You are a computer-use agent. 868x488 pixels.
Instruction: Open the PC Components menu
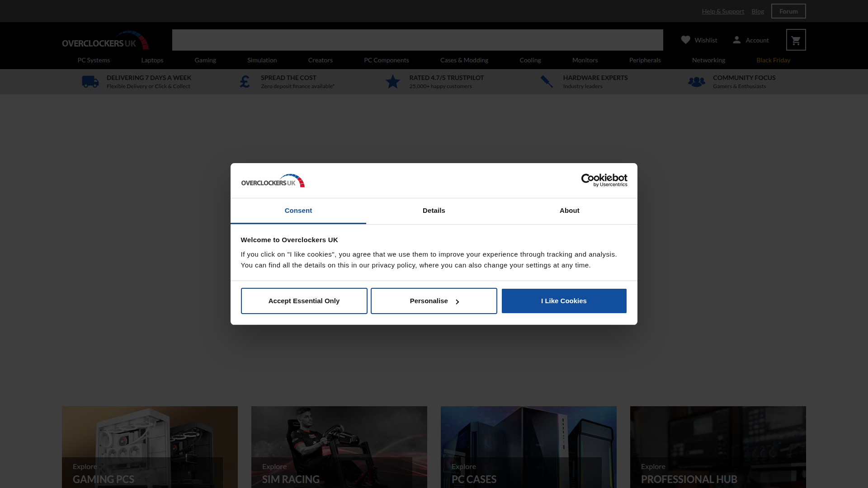point(387,60)
